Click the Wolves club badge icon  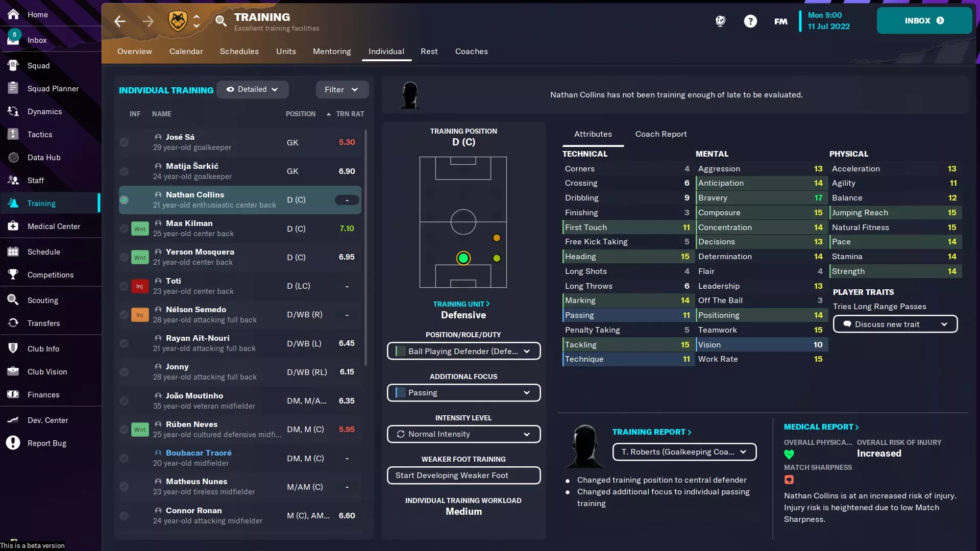pos(178,21)
